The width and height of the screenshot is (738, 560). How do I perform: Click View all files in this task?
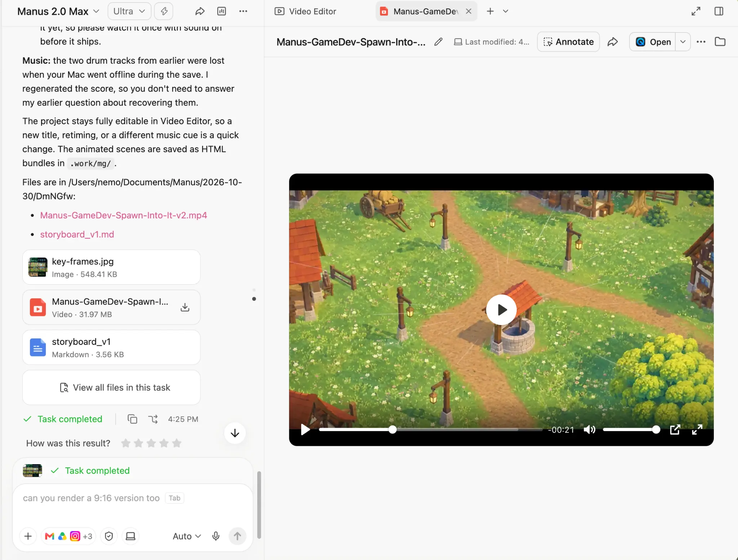tap(111, 388)
